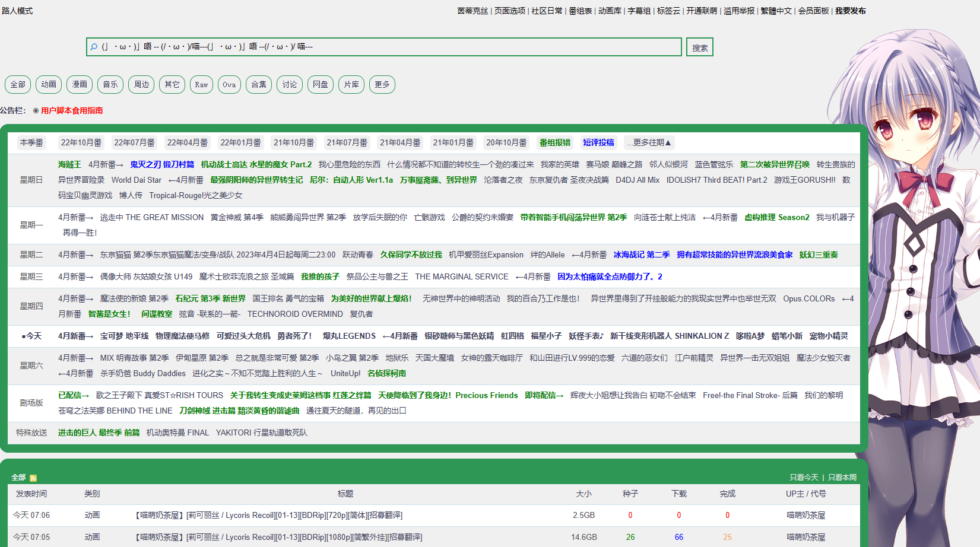Click the 2.5GB size cell
This screenshot has height=547, width=980.
[x=583, y=516]
